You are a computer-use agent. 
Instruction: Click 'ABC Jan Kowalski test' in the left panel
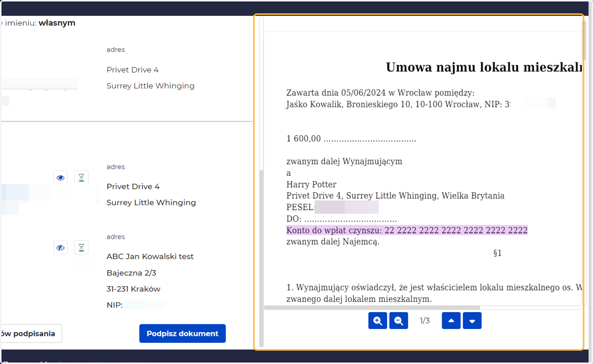(x=150, y=256)
